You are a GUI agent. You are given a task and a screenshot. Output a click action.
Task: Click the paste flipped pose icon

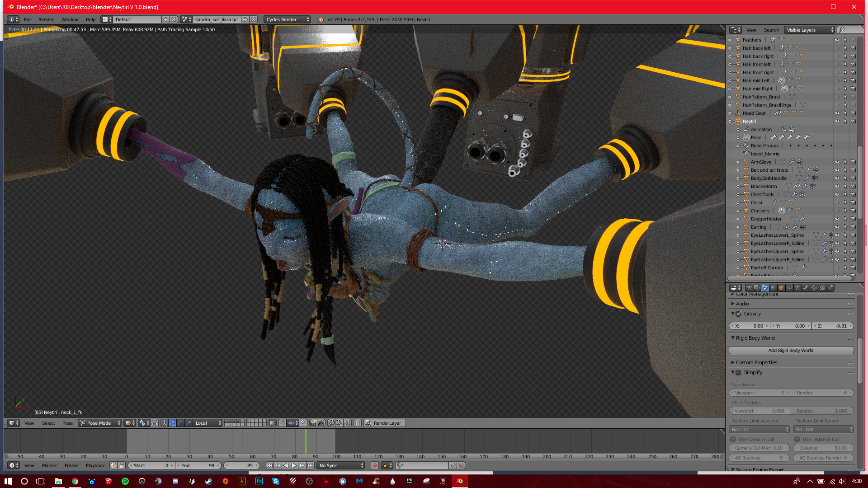pyautogui.click(x=347, y=423)
